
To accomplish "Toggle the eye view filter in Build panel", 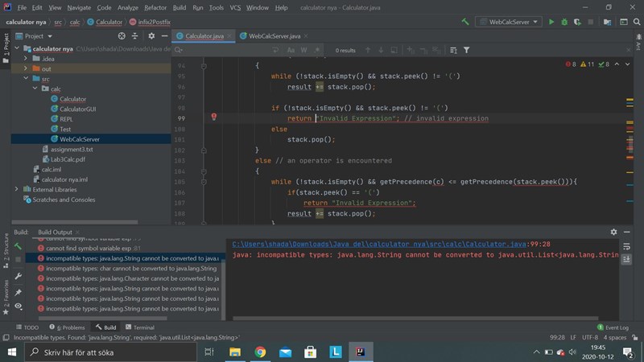I will tap(19, 307).
